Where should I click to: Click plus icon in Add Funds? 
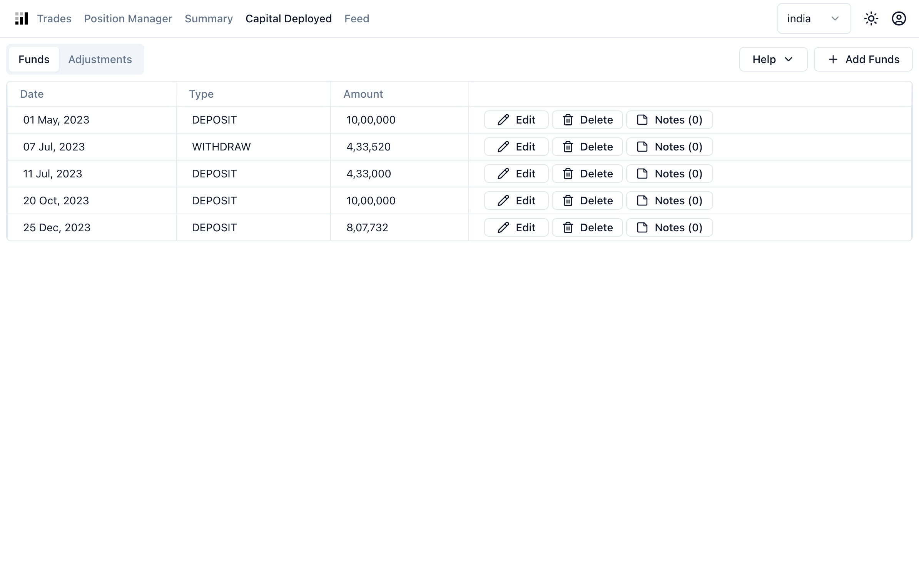(833, 59)
